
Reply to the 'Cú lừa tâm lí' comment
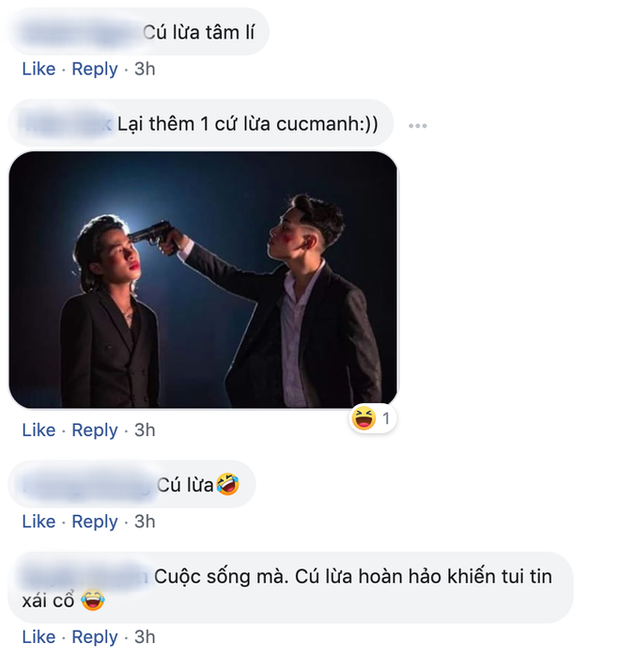[95, 69]
